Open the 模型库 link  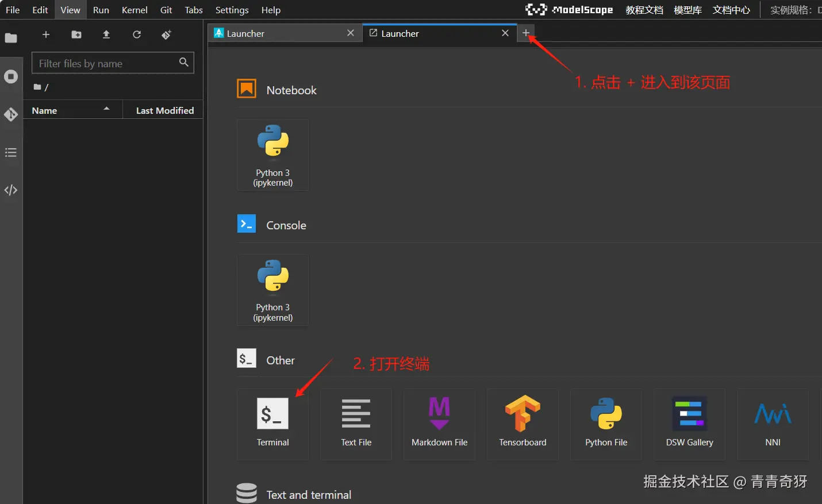pyautogui.click(x=688, y=10)
